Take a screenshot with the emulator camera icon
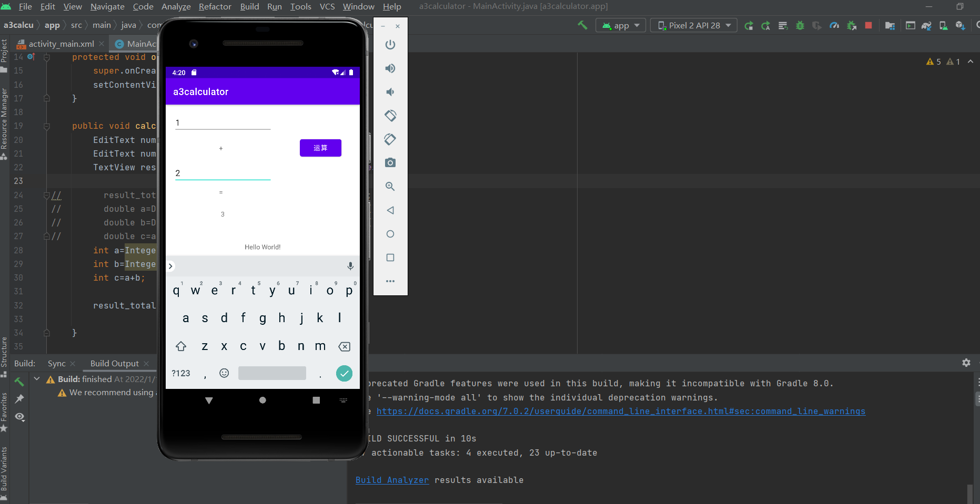This screenshot has width=980, height=504. 390,162
